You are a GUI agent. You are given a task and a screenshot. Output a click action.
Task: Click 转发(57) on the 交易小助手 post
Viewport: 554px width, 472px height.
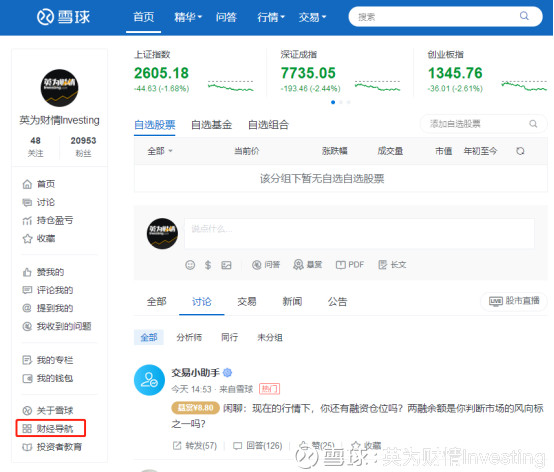coord(195,446)
